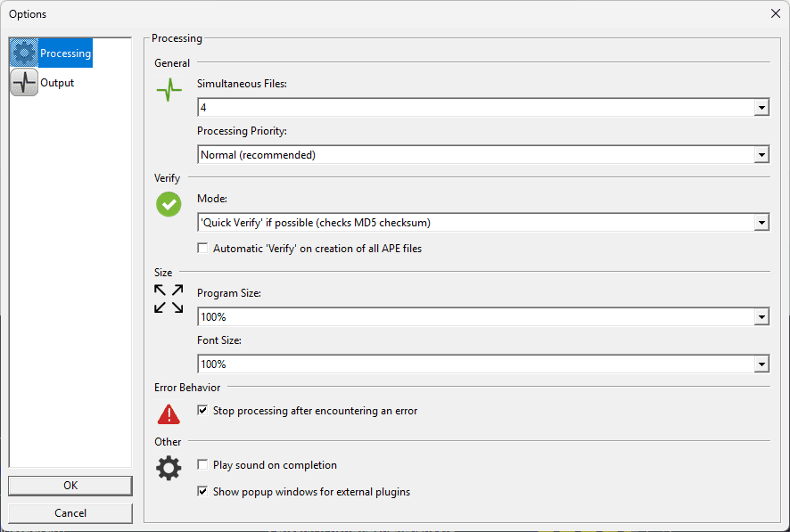Click the four-arrows Size icon

point(169,299)
